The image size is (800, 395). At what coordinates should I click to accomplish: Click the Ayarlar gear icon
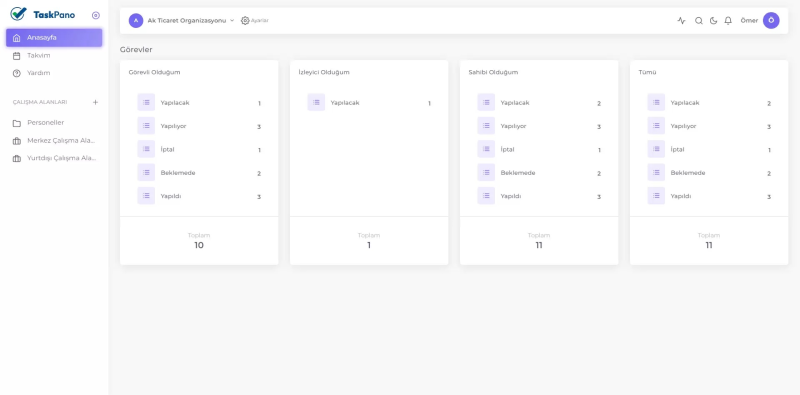coord(245,20)
